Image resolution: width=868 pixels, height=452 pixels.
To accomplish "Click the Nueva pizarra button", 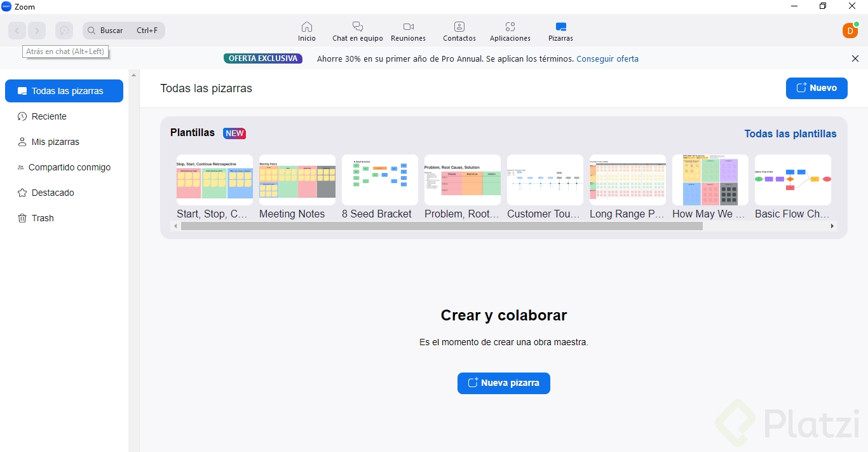I will tap(504, 383).
